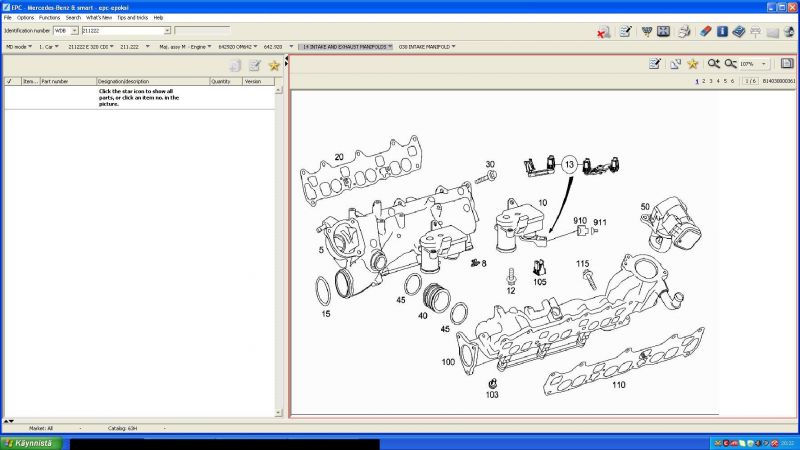Open the File menu
Image resolution: width=800 pixels, height=450 pixels.
(x=8, y=17)
